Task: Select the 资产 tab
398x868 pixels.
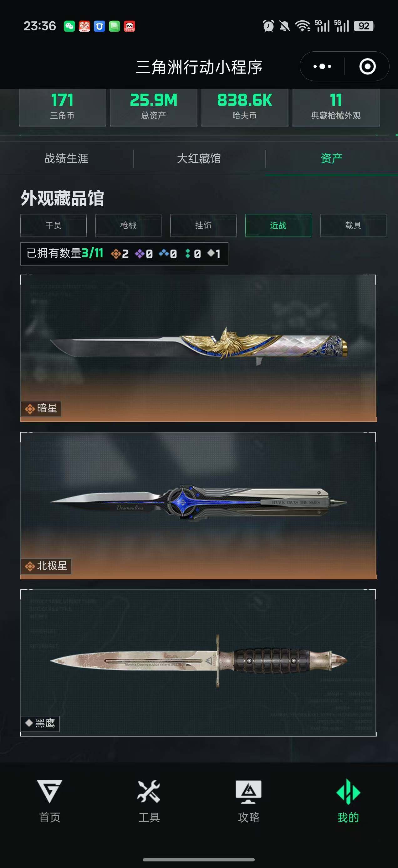Action: [331, 158]
